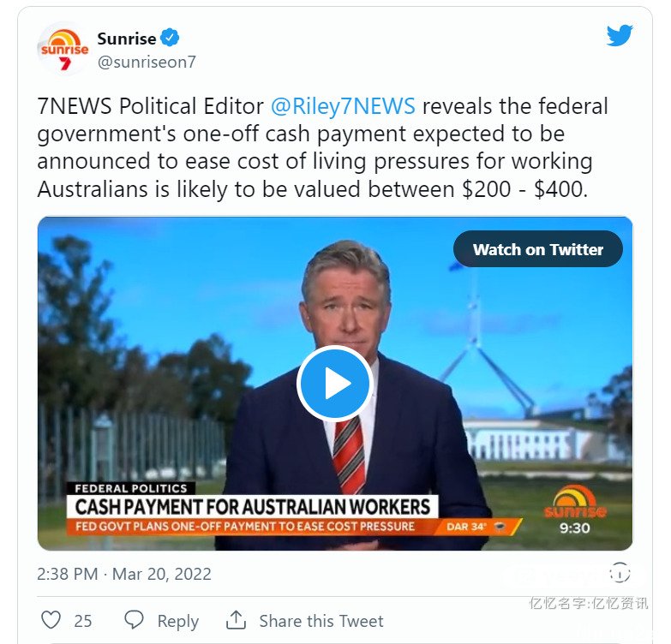Click Share this Tweet text

click(321, 621)
